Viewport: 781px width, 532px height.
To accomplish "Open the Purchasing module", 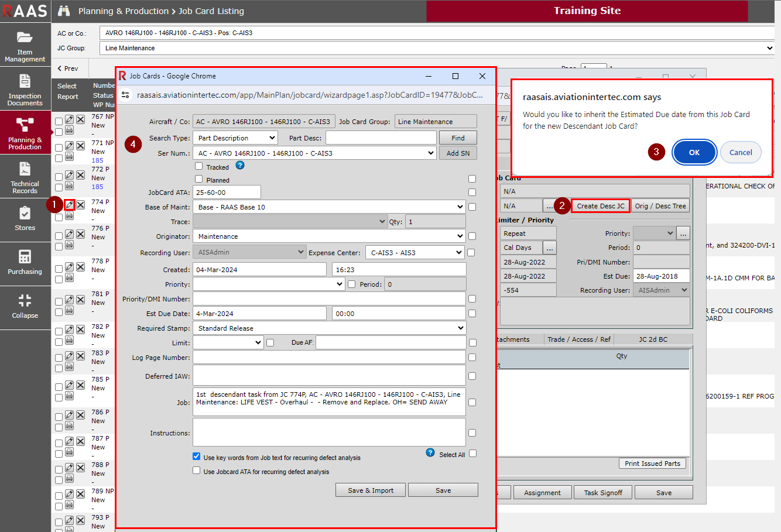I will 25,263.
